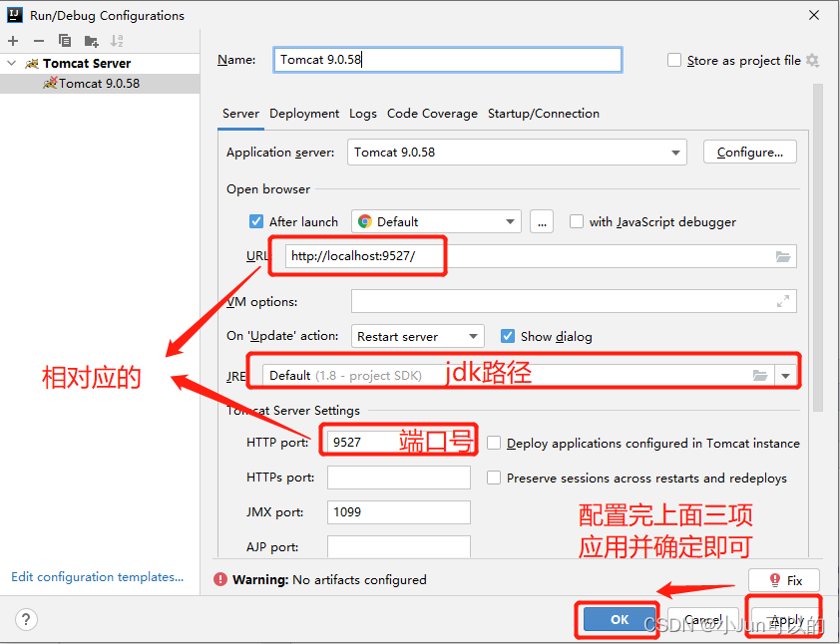Toggle Show dialog checkbox
Screen dimensions: 840x644
pyautogui.click(x=508, y=336)
